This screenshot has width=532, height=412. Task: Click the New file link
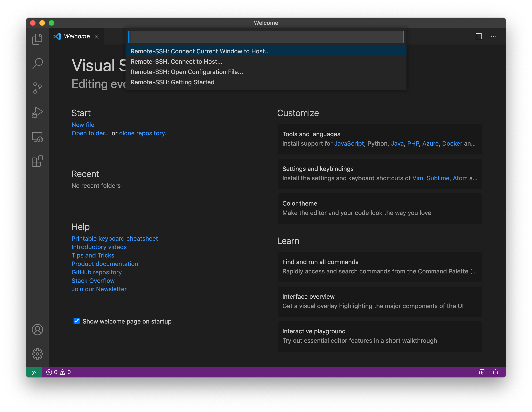coord(83,125)
